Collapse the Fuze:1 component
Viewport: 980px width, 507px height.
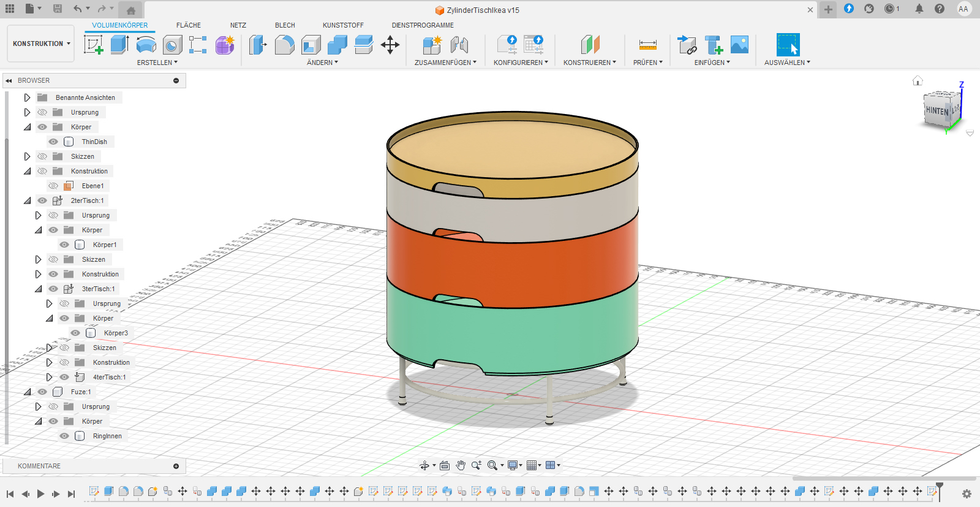coord(27,392)
